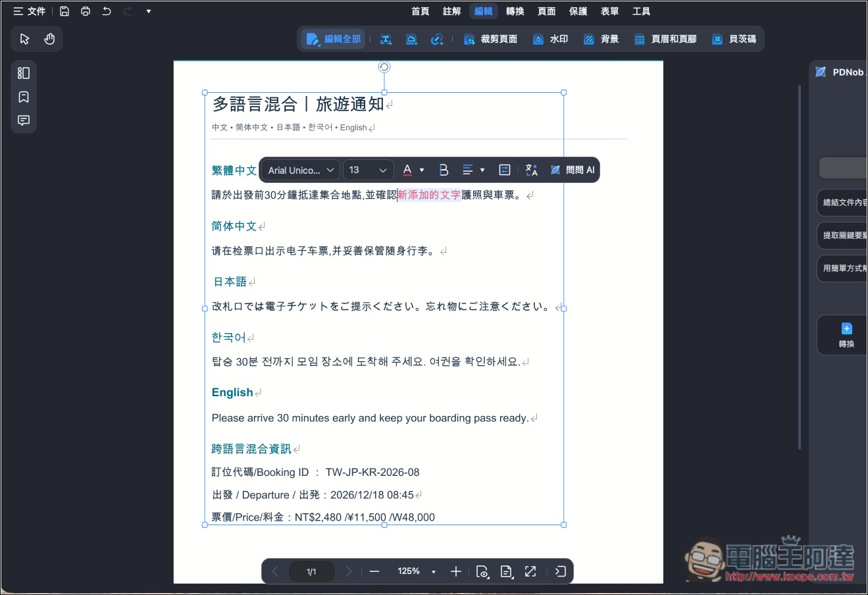Collapse the bottom navigation toolbar
This screenshot has width=868, height=595.
pyautogui.click(x=560, y=571)
